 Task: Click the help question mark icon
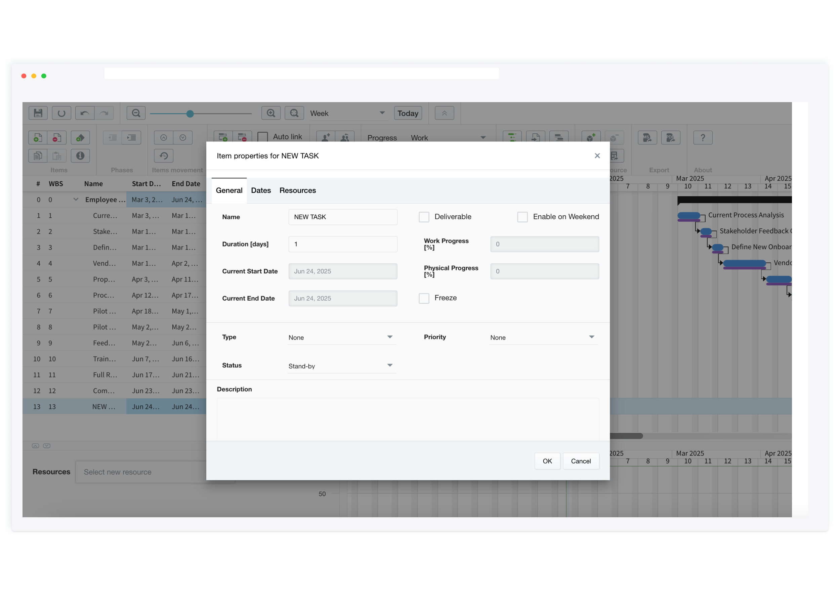(702, 138)
